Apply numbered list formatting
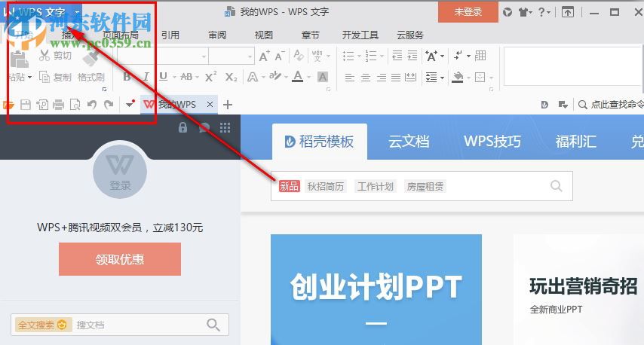Screen dimensions: 644x345 pos(371,56)
